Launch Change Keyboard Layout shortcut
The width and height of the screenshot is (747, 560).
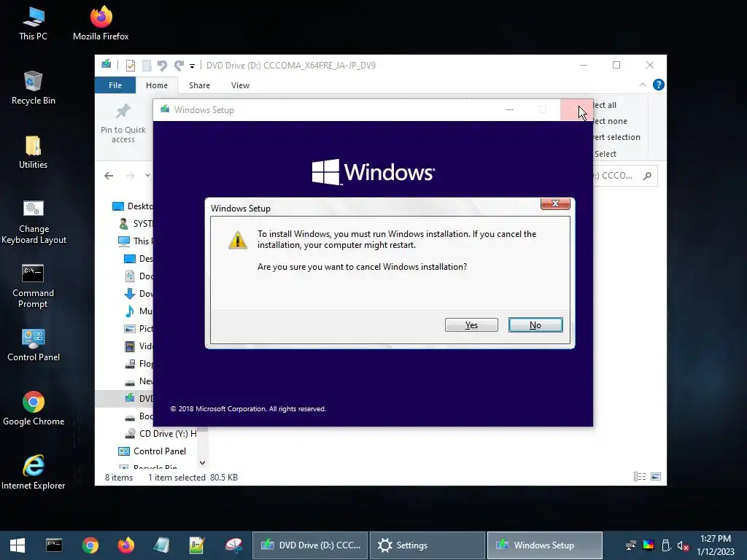point(34,222)
